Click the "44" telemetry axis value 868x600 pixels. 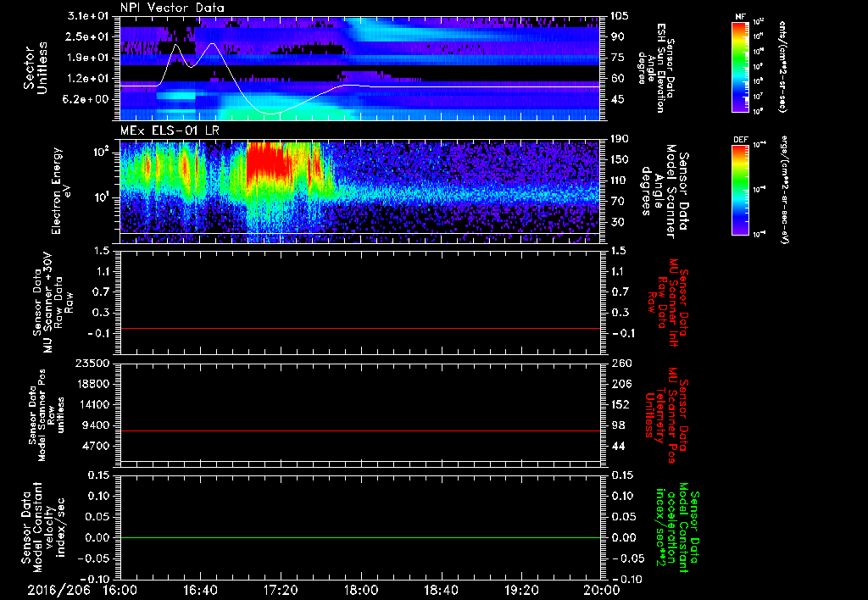[x=618, y=446]
